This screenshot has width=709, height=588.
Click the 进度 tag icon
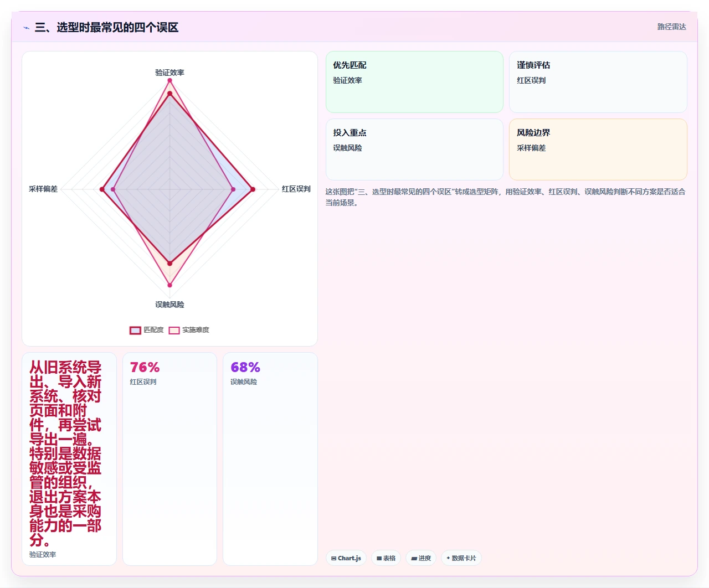(x=414, y=558)
